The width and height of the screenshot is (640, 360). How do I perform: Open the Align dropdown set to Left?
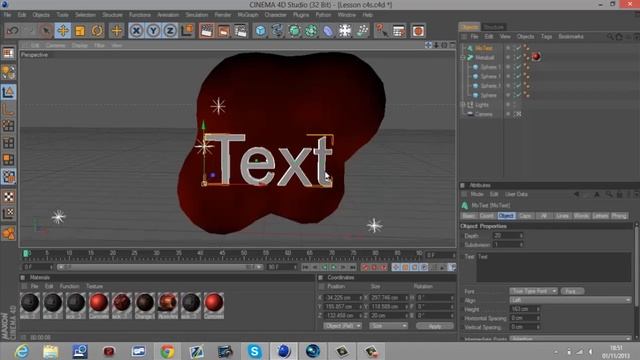570,300
